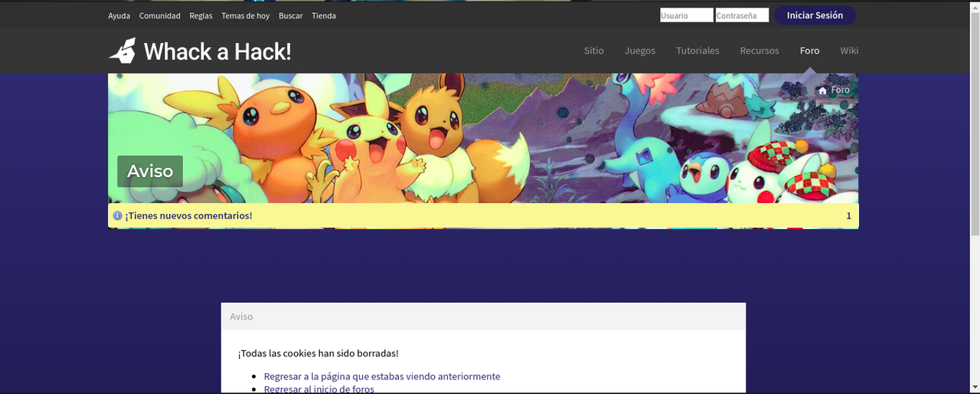
Task: Click the blue info icon in the comments notice
Action: (117, 215)
